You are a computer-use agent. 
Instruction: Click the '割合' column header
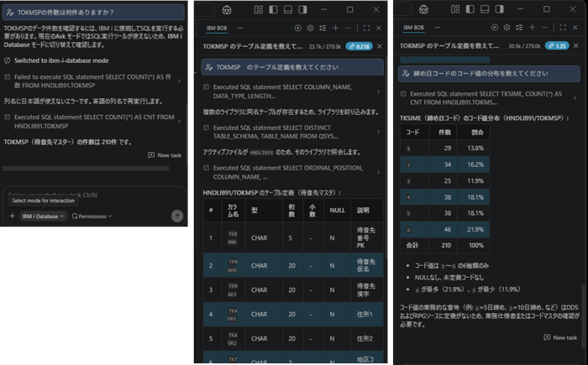point(473,133)
